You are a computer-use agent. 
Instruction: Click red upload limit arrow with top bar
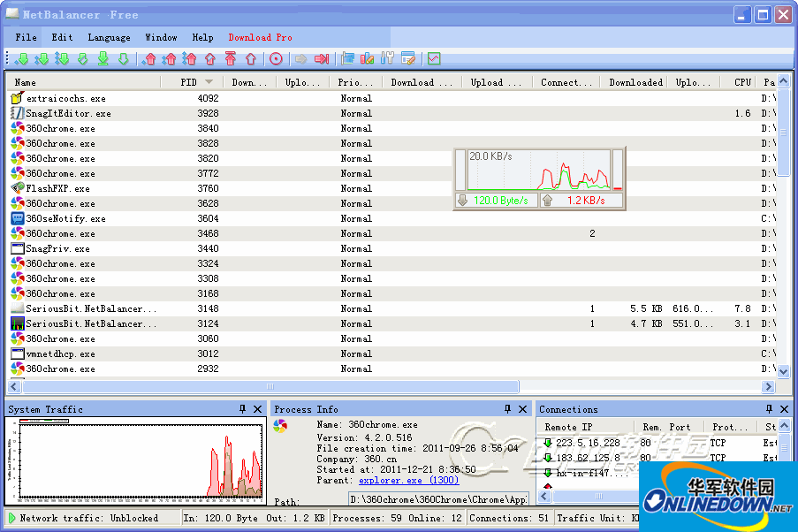click(x=231, y=59)
